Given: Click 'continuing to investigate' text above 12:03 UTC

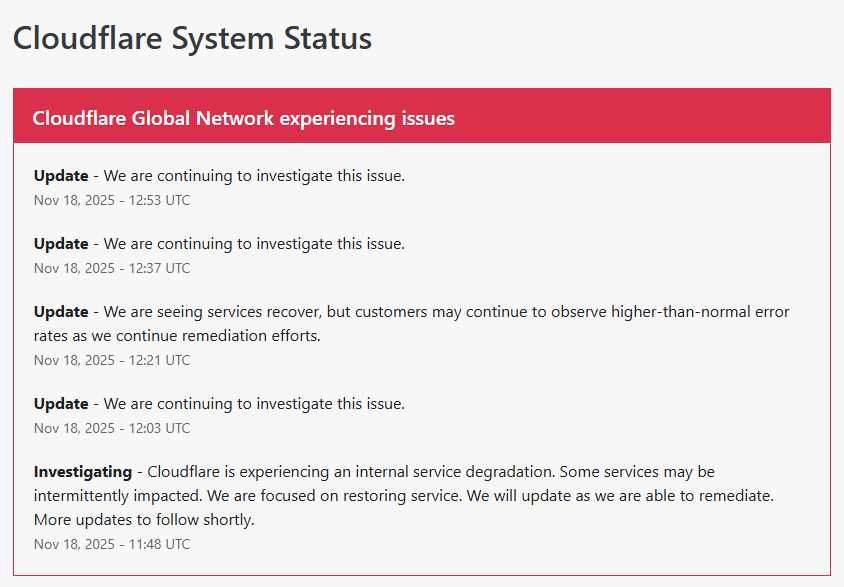Looking at the screenshot, I should tap(254, 404).
